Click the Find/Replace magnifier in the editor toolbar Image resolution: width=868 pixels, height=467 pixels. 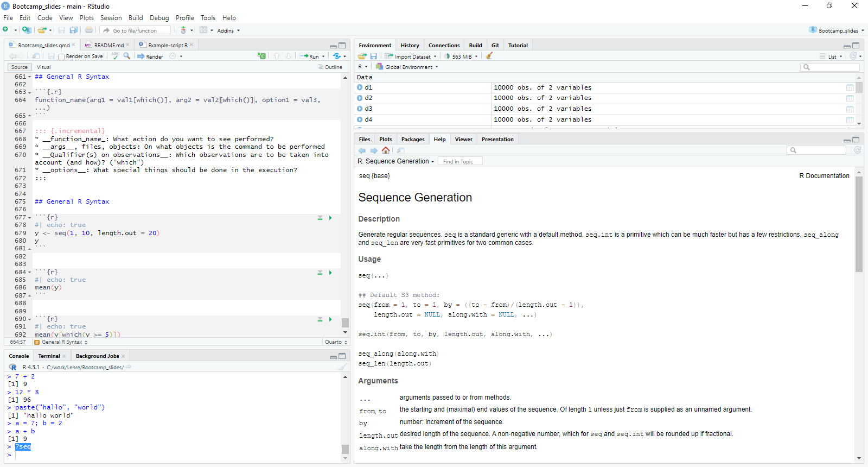click(127, 56)
